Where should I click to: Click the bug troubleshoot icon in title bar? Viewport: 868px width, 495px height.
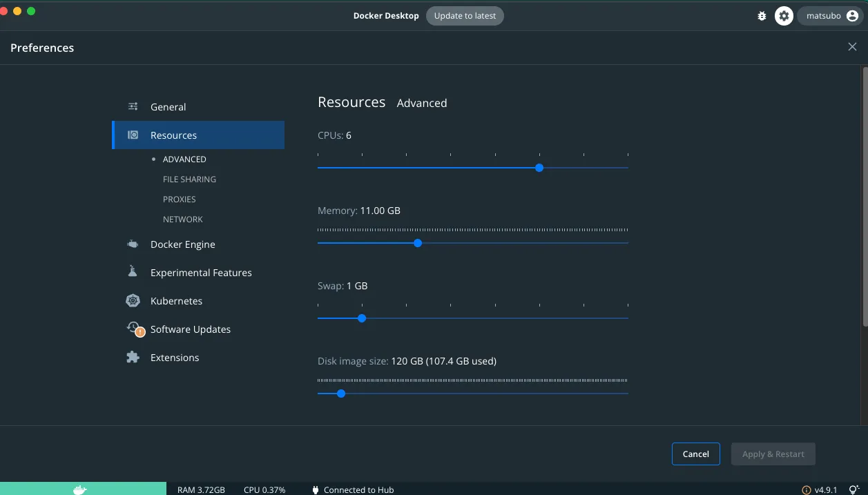point(762,16)
